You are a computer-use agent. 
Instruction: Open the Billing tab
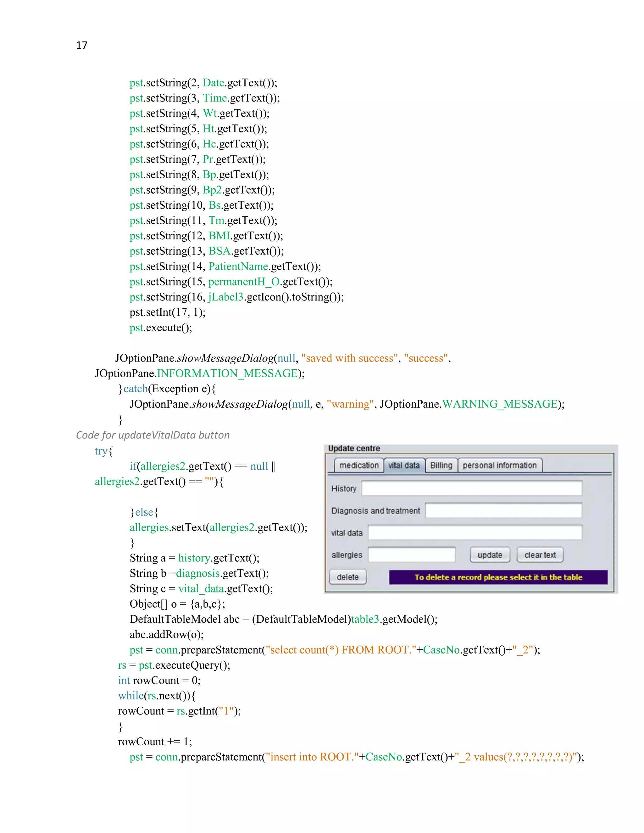pyautogui.click(x=441, y=465)
